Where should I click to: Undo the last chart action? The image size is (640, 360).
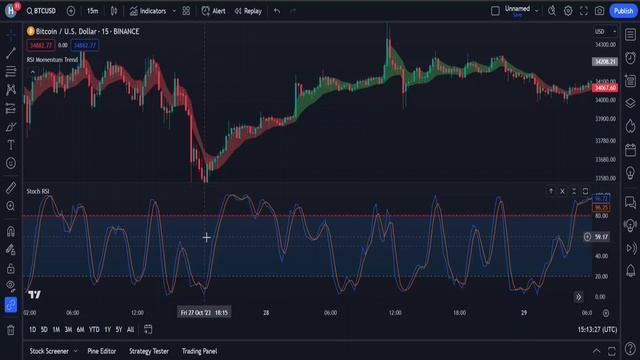(x=277, y=11)
